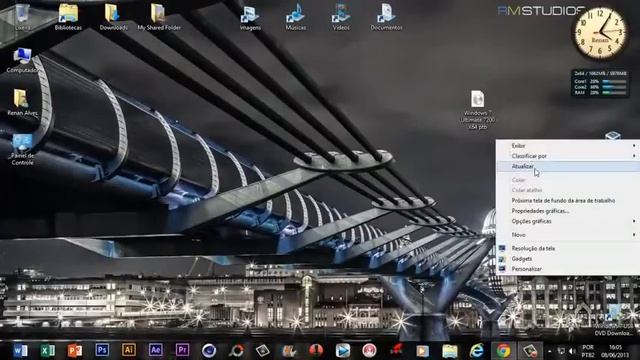The image size is (640, 360).
Task: Open Adobe Photoshop from the taskbar
Action: pyautogui.click(x=102, y=350)
